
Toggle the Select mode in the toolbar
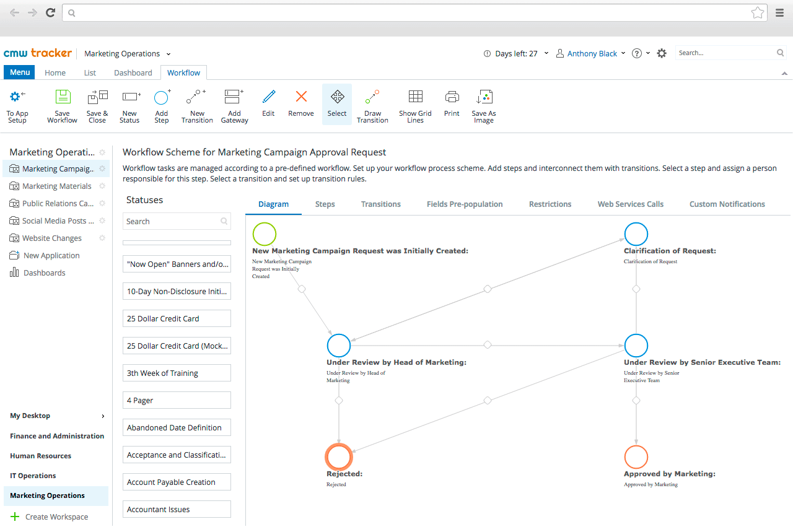point(336,104)
